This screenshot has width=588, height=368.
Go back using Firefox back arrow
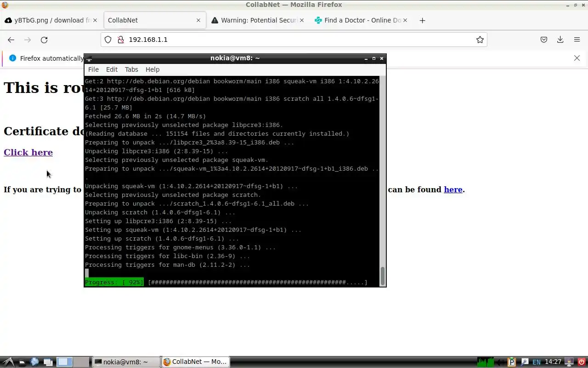(x=11, y=40)
